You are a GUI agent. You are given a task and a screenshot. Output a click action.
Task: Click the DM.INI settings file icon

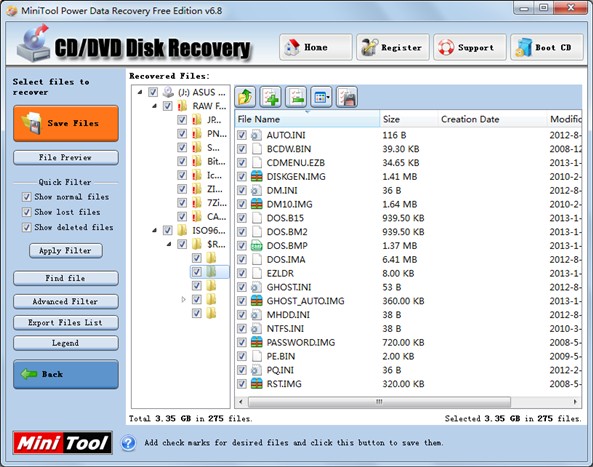pyautogui.click(x=256, y=191)
